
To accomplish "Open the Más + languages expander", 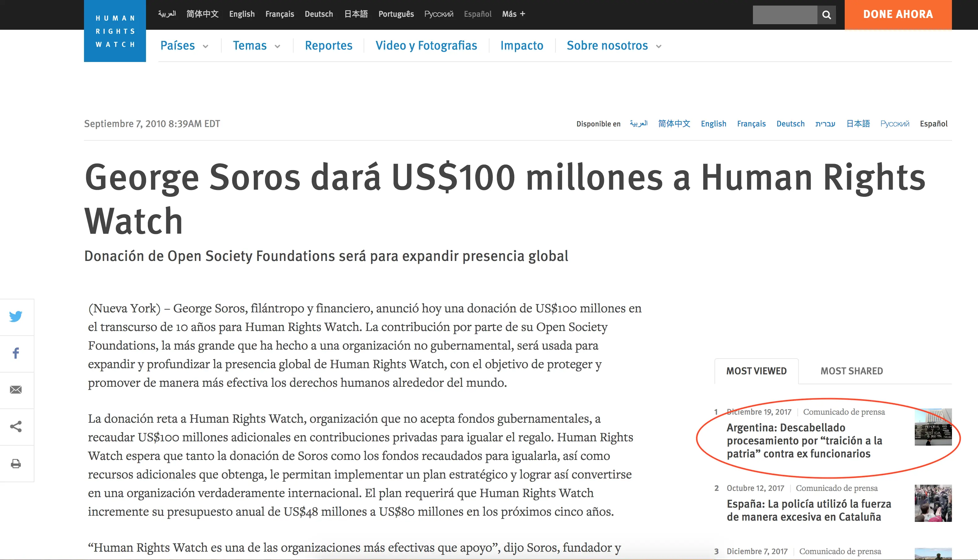I will tap(513, 14).
